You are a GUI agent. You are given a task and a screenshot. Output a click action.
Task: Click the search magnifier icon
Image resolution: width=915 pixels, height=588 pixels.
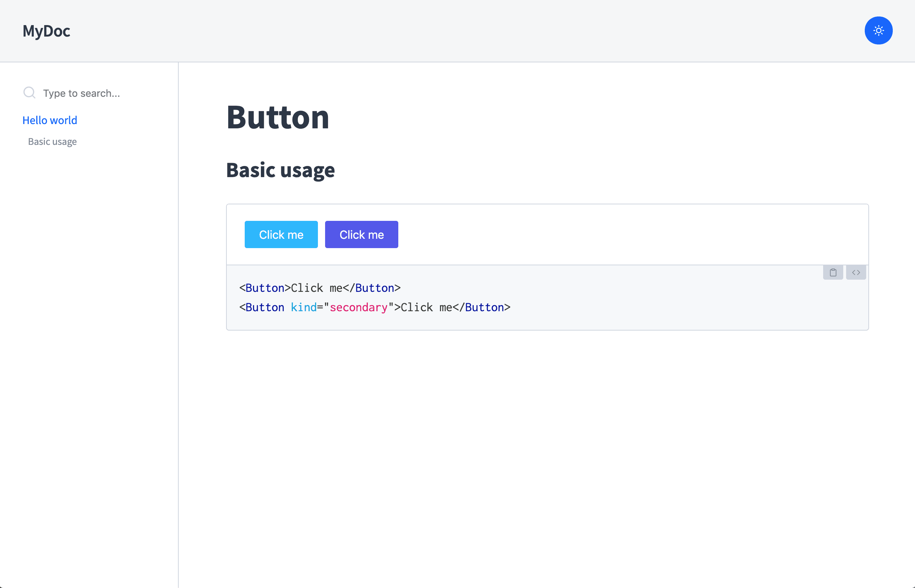pyautogui.click(x=29, y=93)
